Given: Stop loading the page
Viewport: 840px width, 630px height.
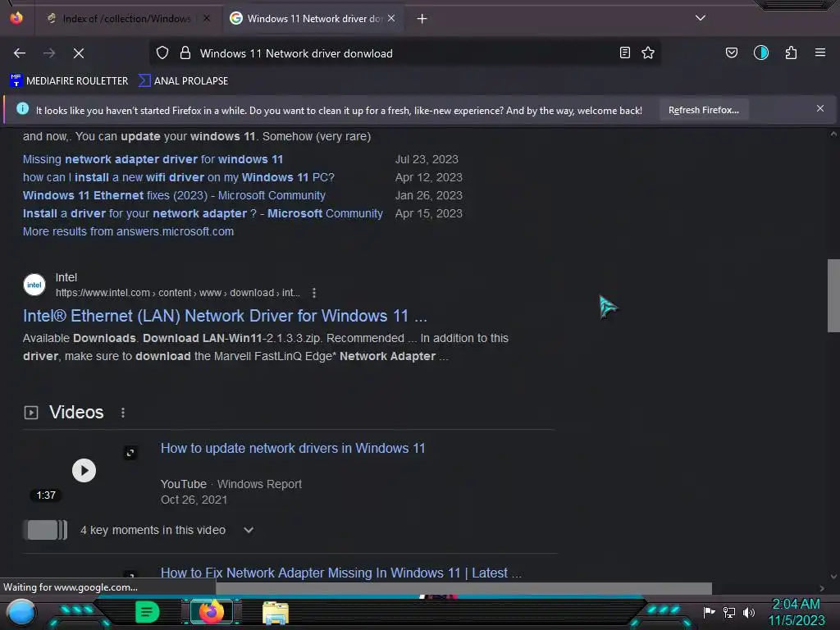Looking at the screenshot, I should pos(79,53).
